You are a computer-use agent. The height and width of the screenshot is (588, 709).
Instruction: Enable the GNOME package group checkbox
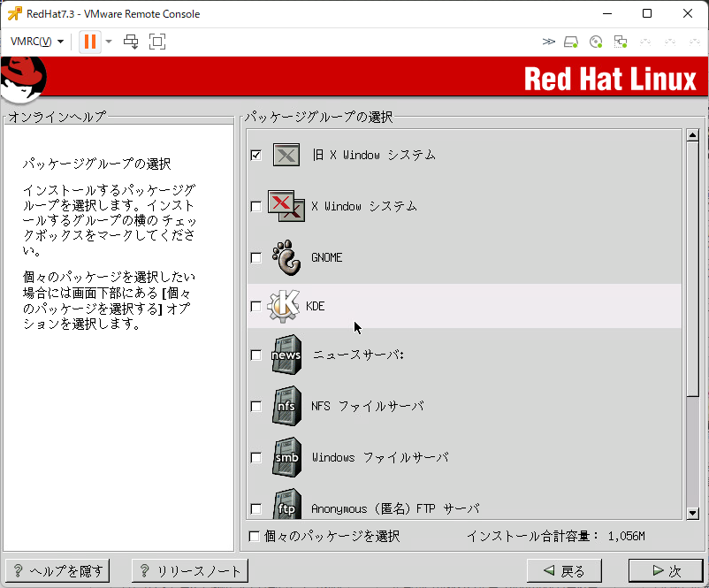click(x=255, y=257)
